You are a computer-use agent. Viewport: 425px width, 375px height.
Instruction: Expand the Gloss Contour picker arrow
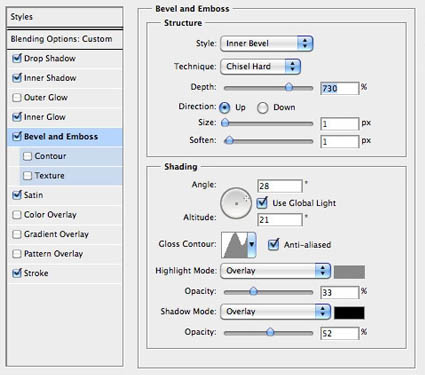(x=252, y=245)
